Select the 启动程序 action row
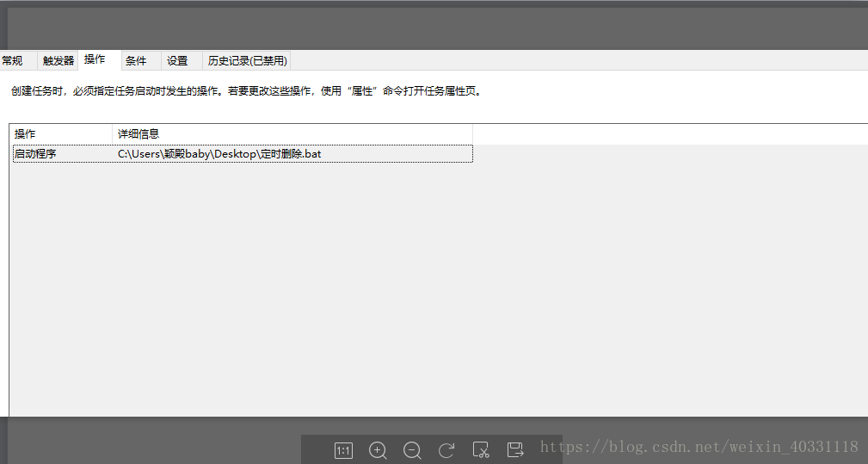Screen dimensions: 868x464 pos(243,154)
